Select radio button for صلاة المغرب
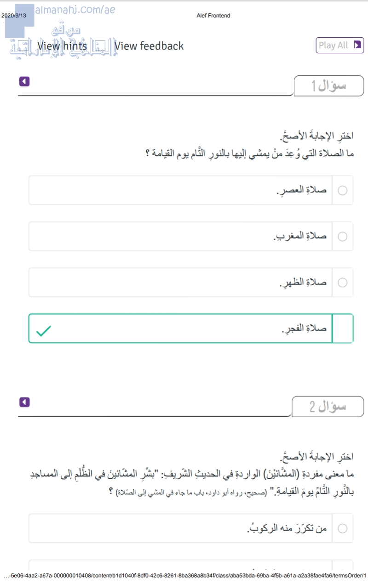 (343, 237)
